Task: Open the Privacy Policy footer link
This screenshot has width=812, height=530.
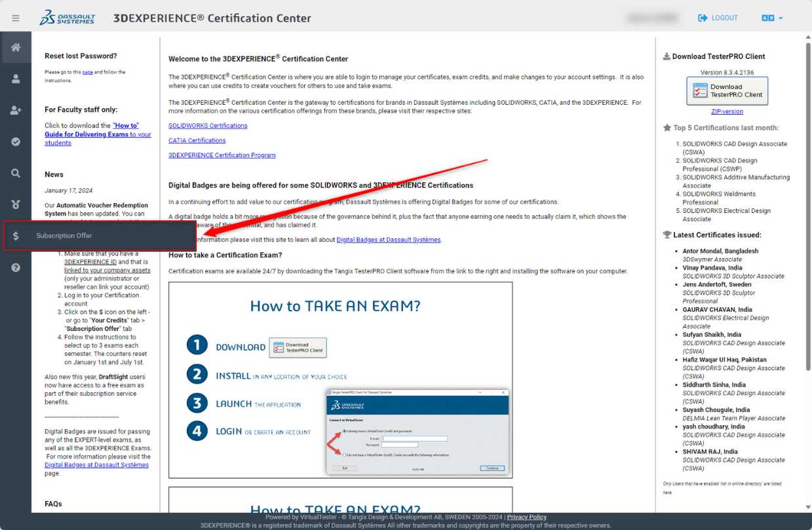Action: (527, 517)
